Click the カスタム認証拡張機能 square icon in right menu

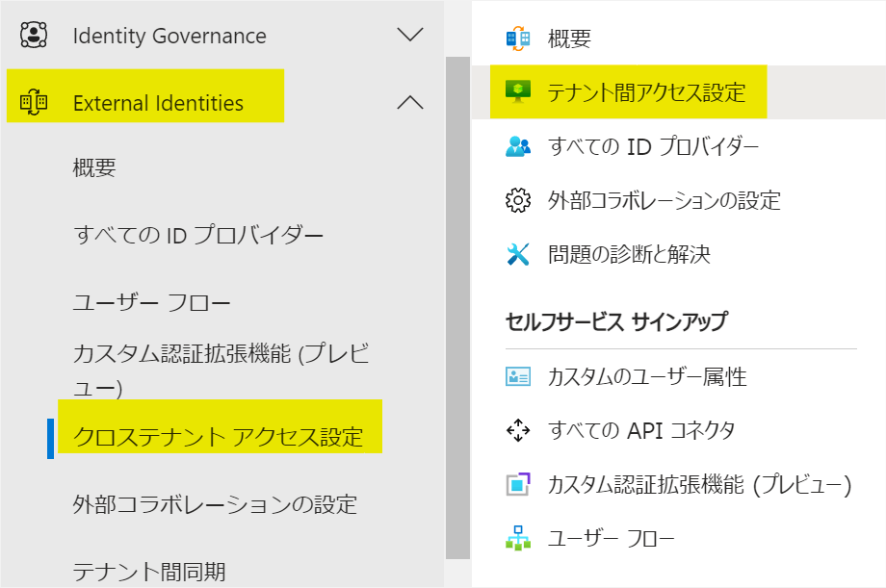pos(517,484)
